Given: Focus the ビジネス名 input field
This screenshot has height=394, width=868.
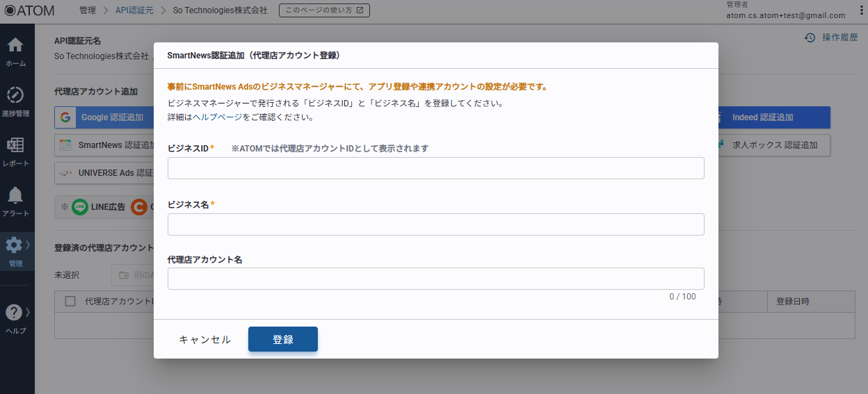Looking at the screenshot, I should click(435, 224).
